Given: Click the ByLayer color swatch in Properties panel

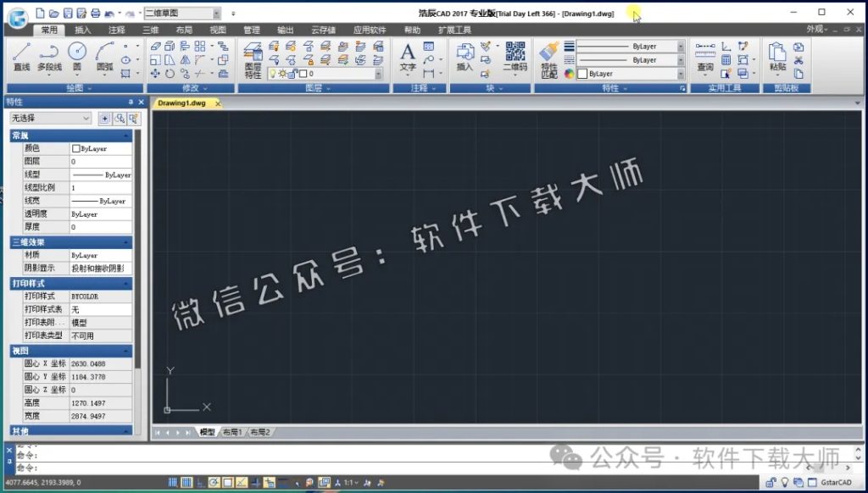Looking at the screenshot, I should click(76, 147).
